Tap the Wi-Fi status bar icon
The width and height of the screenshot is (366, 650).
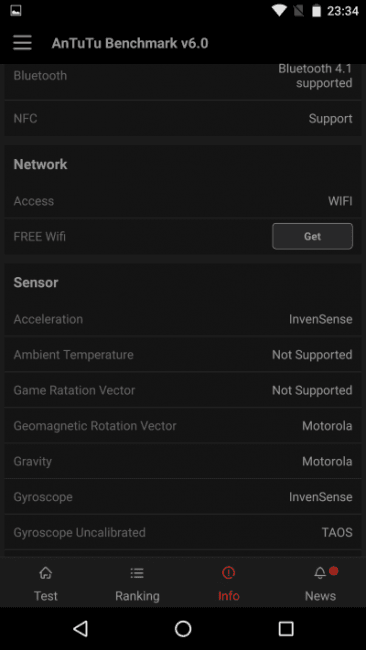coord(280,11)
